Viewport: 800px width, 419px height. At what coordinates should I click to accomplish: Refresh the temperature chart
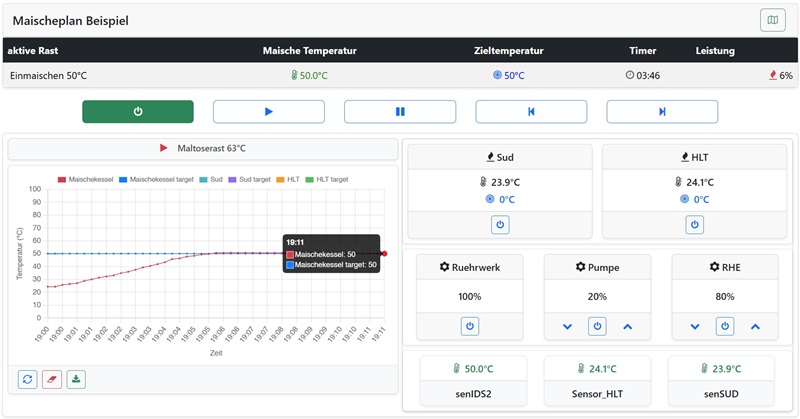tap(28, 379)
